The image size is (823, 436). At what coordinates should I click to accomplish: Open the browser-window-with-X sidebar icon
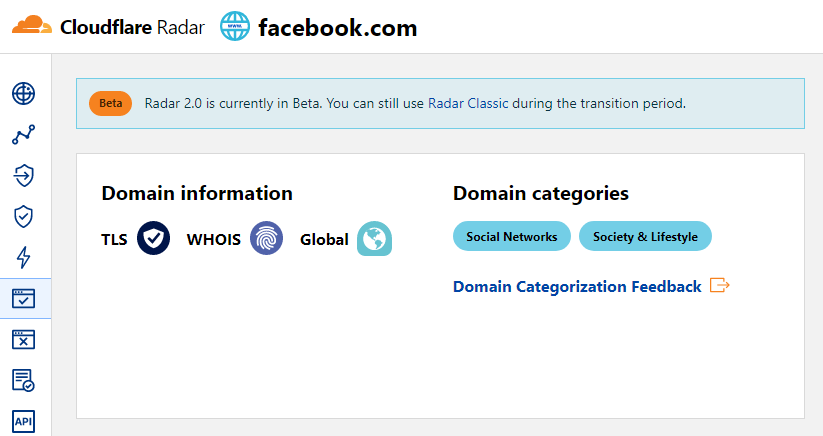pyautogui.click(x=24, y=339)
